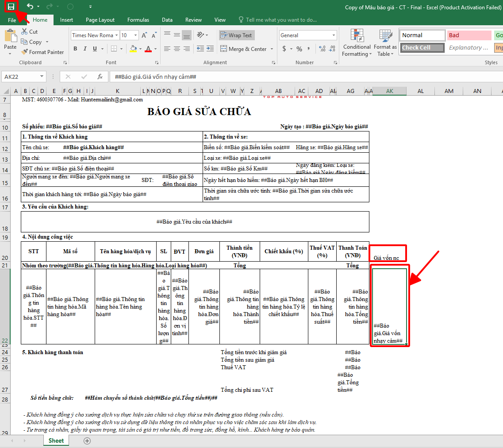Click the Format Painter tool
Screen dimensions: 503x448
(42, 52)
